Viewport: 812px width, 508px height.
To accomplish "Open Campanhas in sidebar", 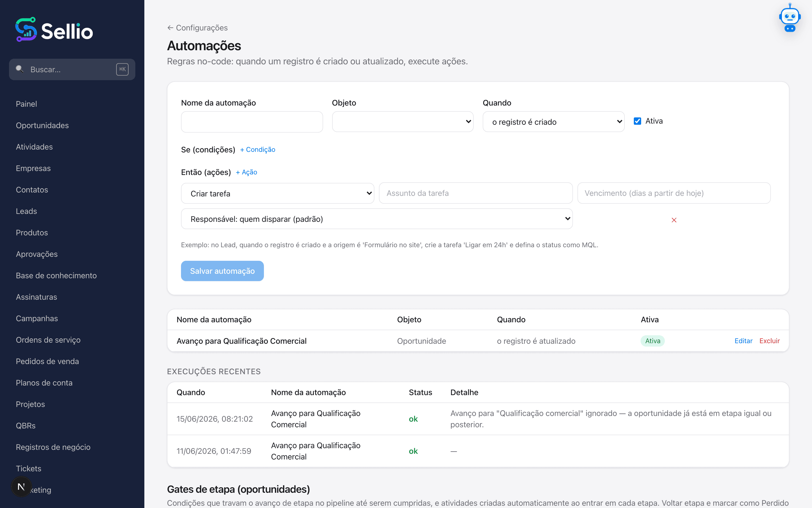I will pos(37,319).
